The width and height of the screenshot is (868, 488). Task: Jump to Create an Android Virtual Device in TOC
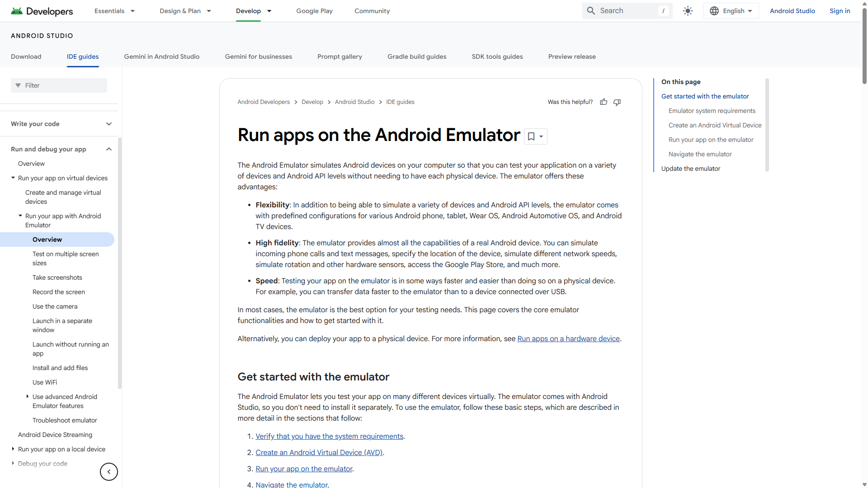point(715,125)
